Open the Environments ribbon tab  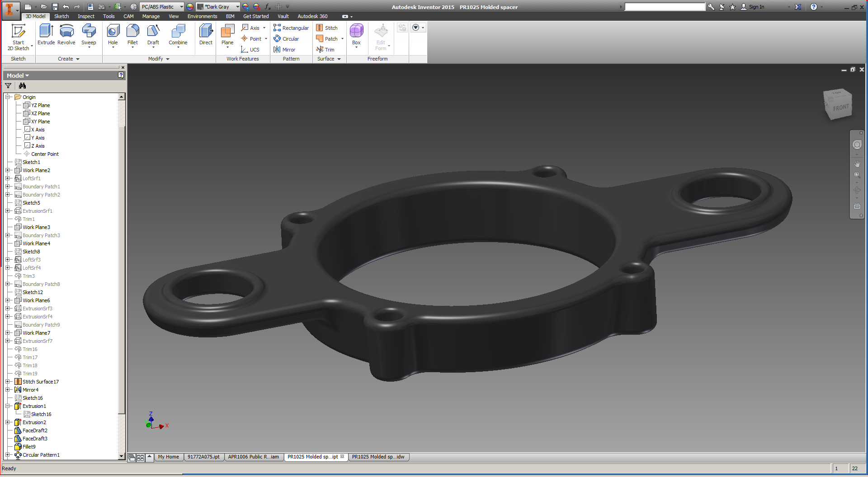(202, 16)
